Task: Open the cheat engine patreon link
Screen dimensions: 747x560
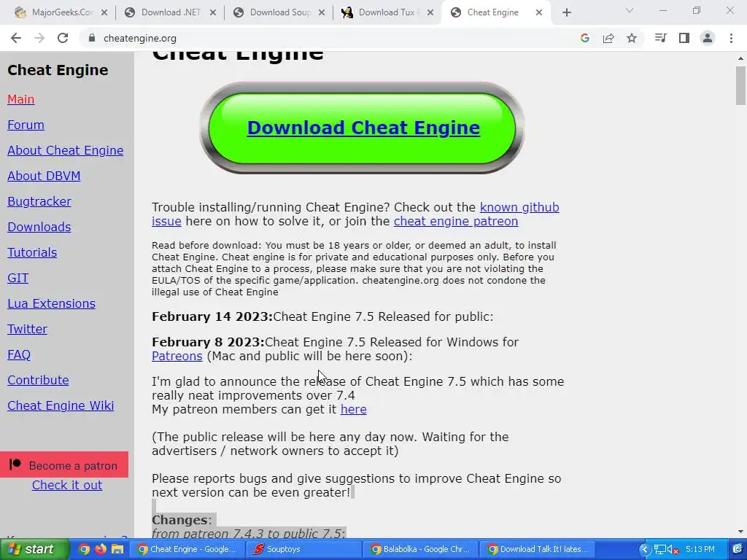Action: pyautogui.click(x=455, y=222)
